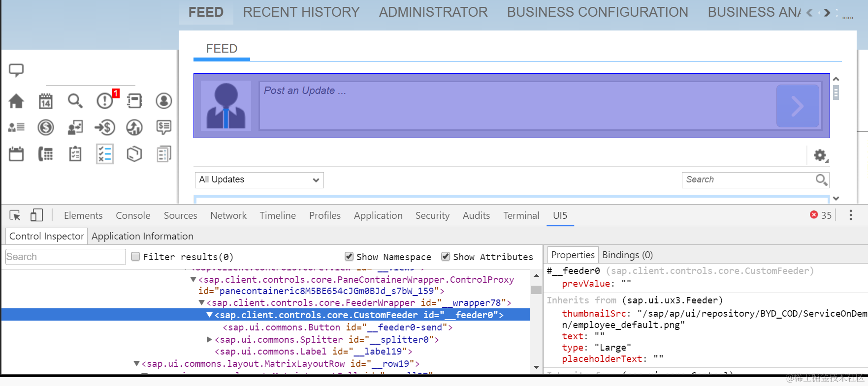Collapse the MatrixLayoutRow __row19 node
868x386 pixels.
[137, 364]
